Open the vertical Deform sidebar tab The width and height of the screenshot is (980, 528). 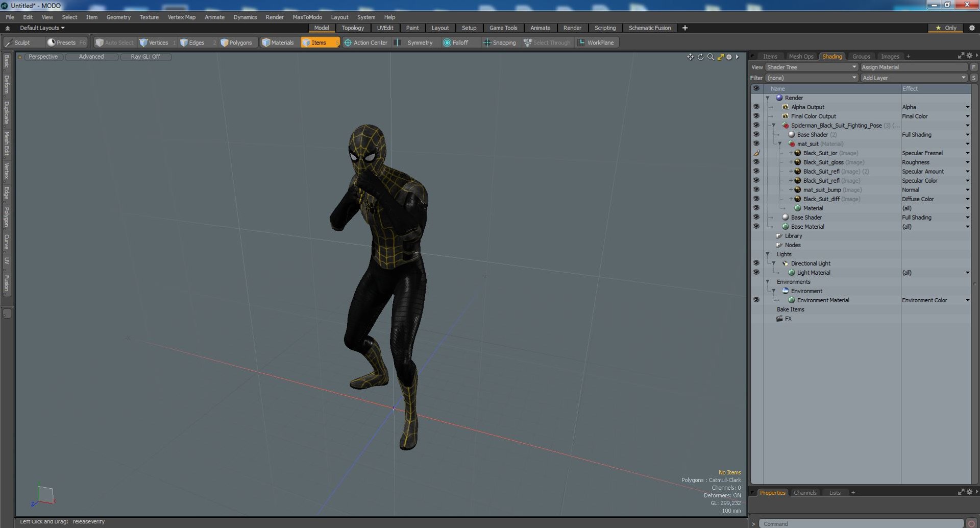[7, 85]
